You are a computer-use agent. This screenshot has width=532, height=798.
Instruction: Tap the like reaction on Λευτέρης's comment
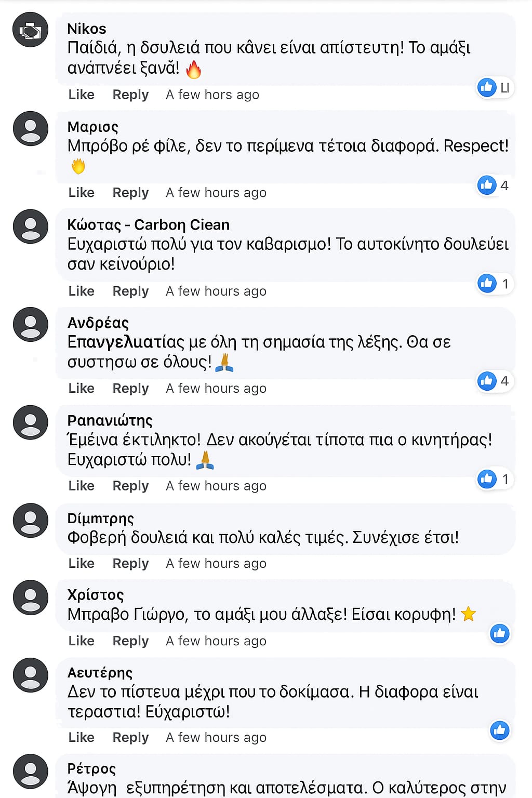[500, 730]
